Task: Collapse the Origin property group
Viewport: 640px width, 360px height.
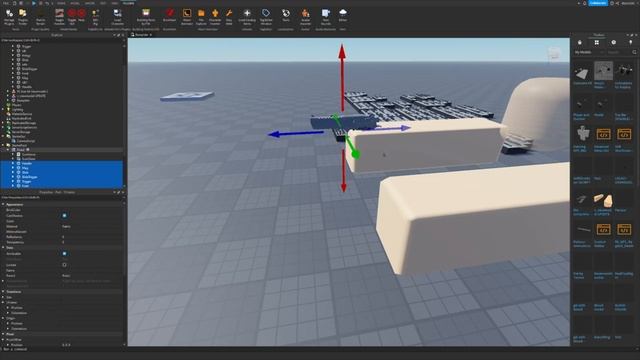Action: pos(3,318)
